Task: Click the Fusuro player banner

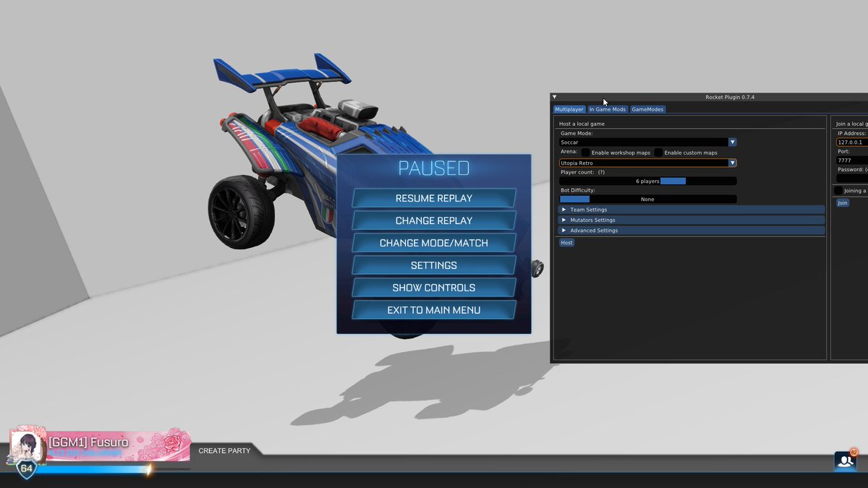Action: coord(118,446)
